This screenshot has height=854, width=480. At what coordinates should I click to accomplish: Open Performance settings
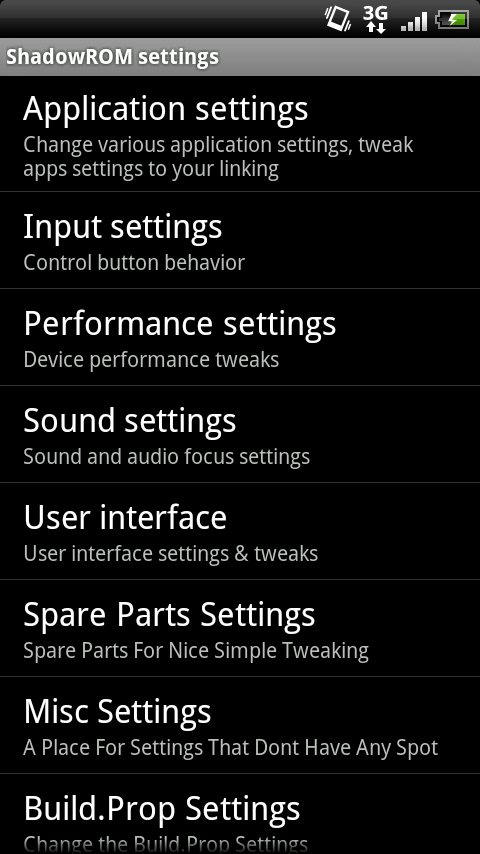click(240, 337)
